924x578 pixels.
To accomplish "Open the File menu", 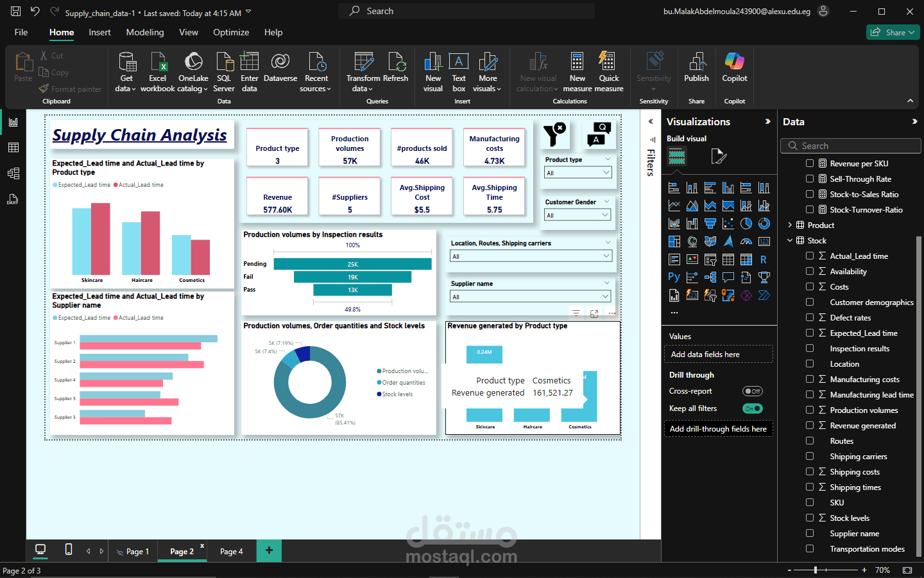I will point(21,32).
